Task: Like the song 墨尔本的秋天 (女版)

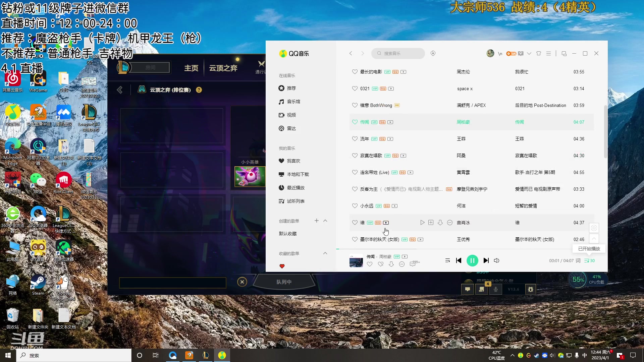Action: (355, 239)
